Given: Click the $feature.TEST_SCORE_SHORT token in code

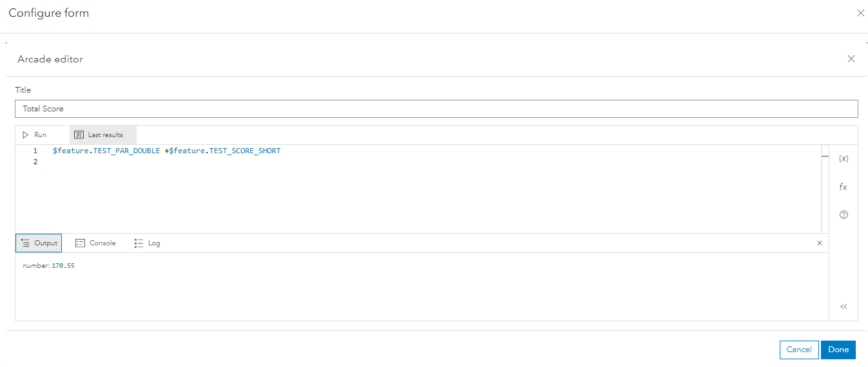Looking at the screenshot, I should pyautogui.click(x=225, y=151).
